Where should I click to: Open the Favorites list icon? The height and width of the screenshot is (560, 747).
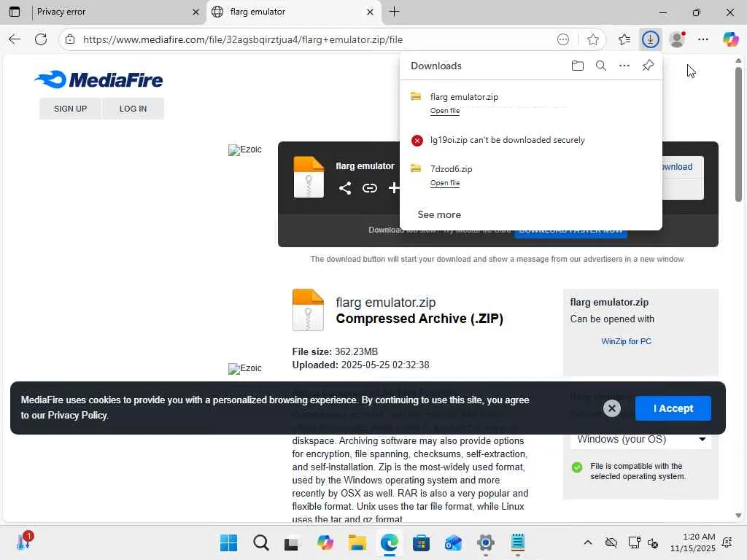tap(624, 39)
